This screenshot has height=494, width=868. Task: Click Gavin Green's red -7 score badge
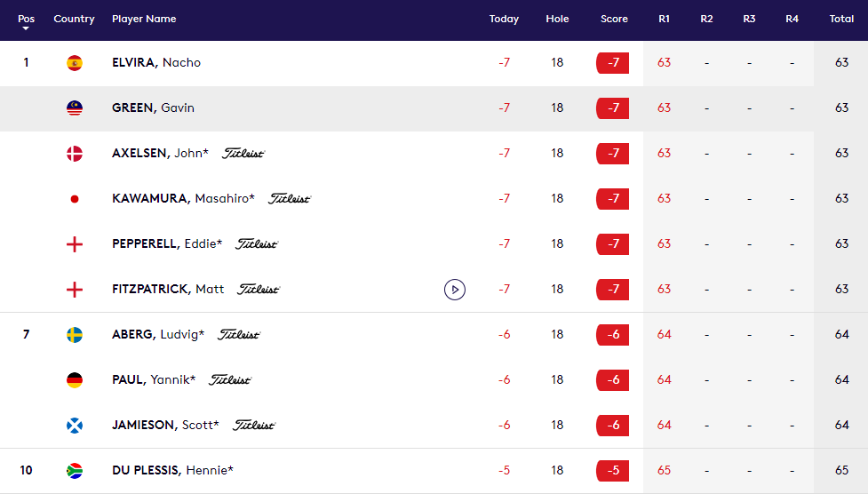pyautogui.click(x=613, y=108)
